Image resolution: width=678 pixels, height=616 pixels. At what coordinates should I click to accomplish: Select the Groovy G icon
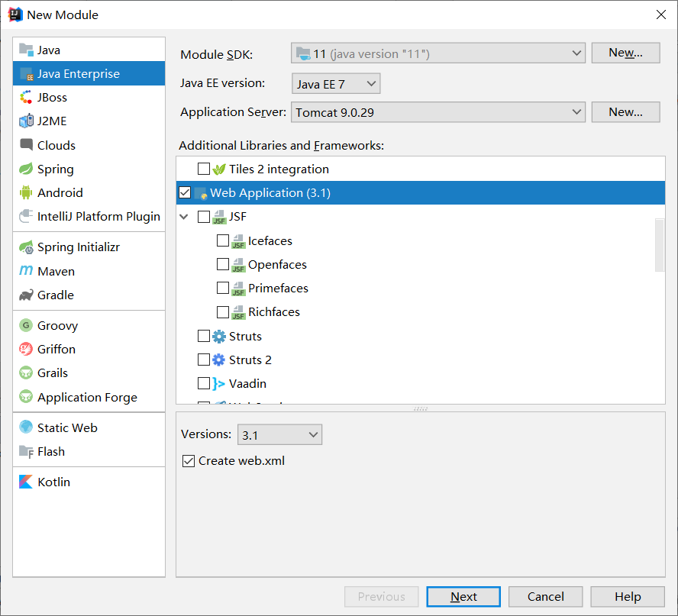(x=26, y=325)
